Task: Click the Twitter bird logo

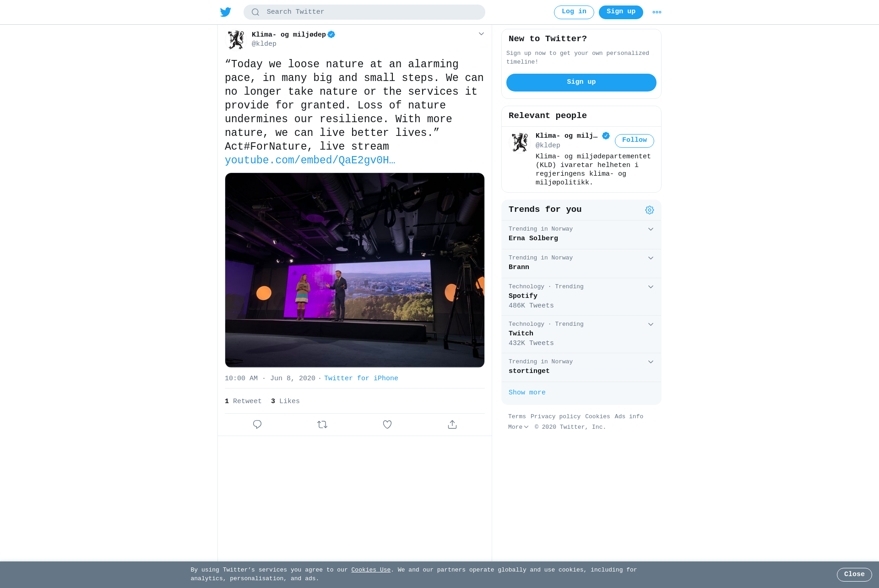Action: pyautogui.click(x=225, y=12)
